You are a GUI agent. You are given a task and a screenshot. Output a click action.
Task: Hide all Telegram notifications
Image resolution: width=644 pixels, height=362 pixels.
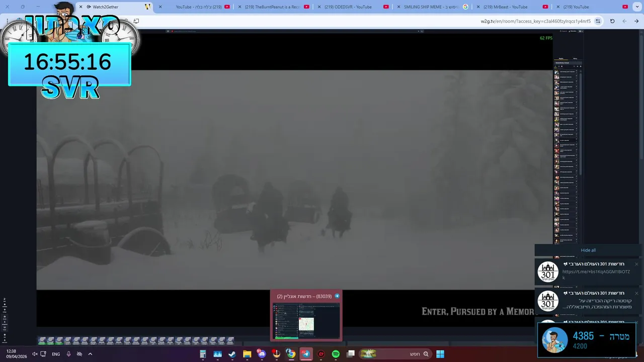[x=588, y=250]
